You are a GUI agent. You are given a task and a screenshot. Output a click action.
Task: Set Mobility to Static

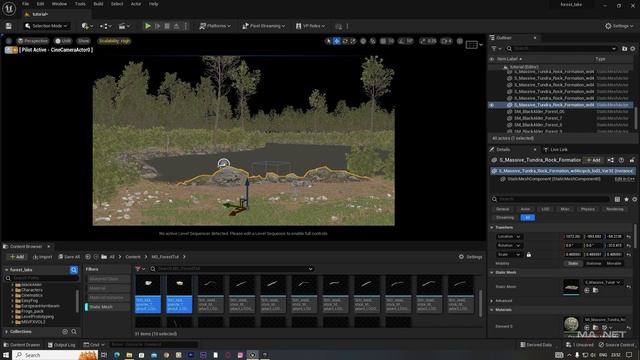click(x=573, y=264)
